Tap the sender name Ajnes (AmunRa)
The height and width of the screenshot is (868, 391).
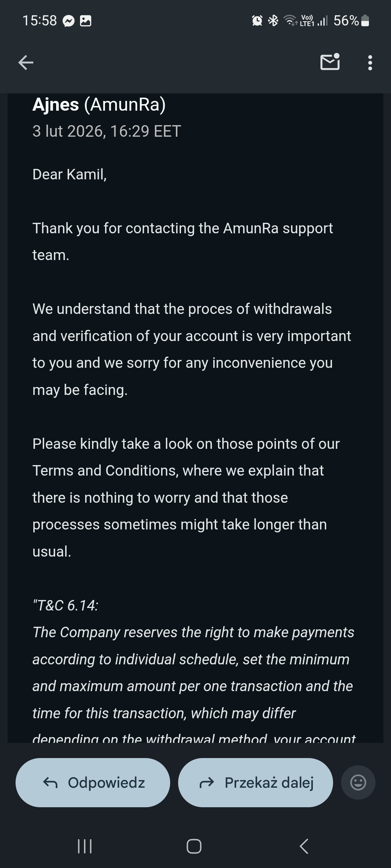tap(99, 105)
